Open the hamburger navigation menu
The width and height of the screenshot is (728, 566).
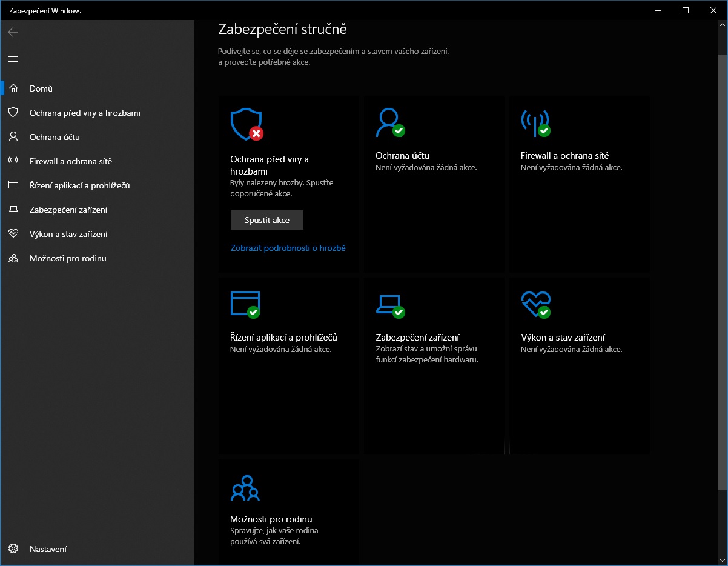click(13, 59)
